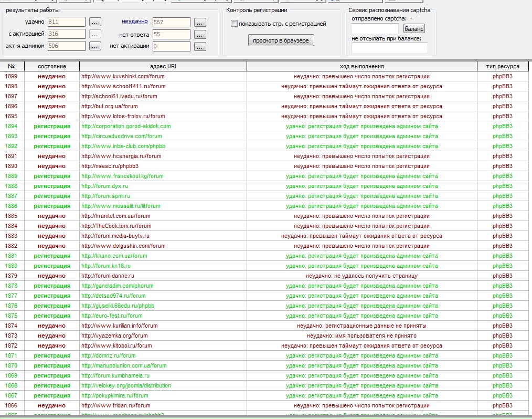
Task: Select row with http://circusduodrive.com/forum
Action: click(264, 136)
